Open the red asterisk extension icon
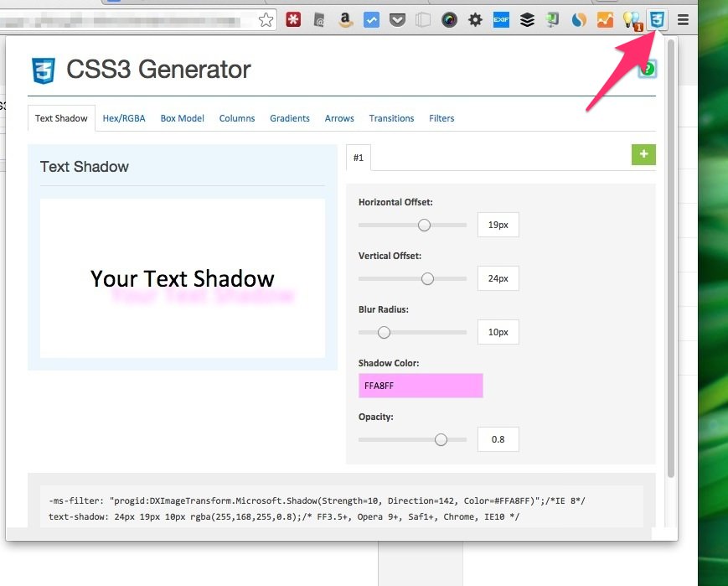This screenshot has width=728, height=586. tap(293, 19)
